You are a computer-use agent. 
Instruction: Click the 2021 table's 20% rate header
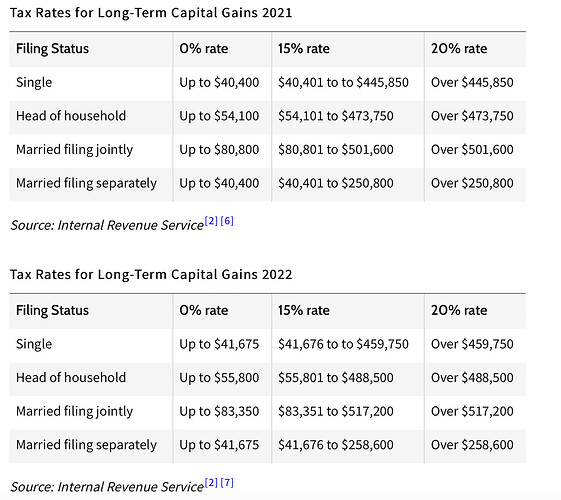tap(459, 49)
